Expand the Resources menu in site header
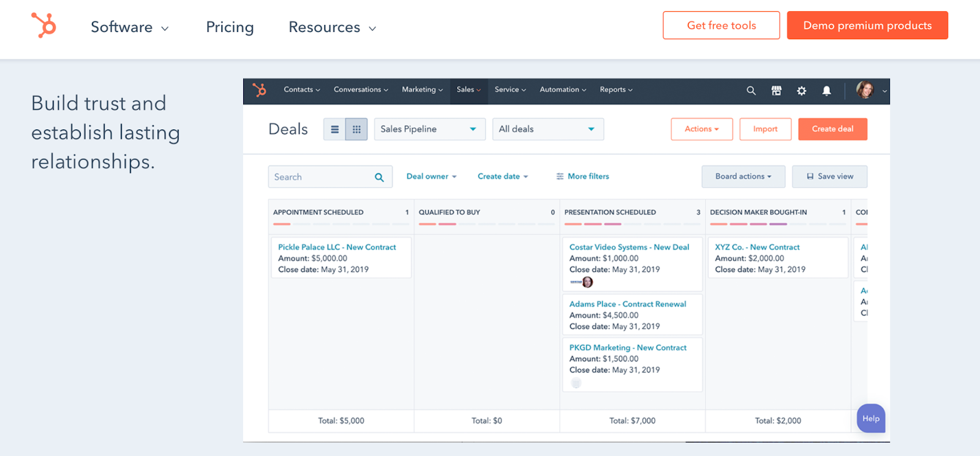Screen dimensions: 980x456 pos(332,28)
